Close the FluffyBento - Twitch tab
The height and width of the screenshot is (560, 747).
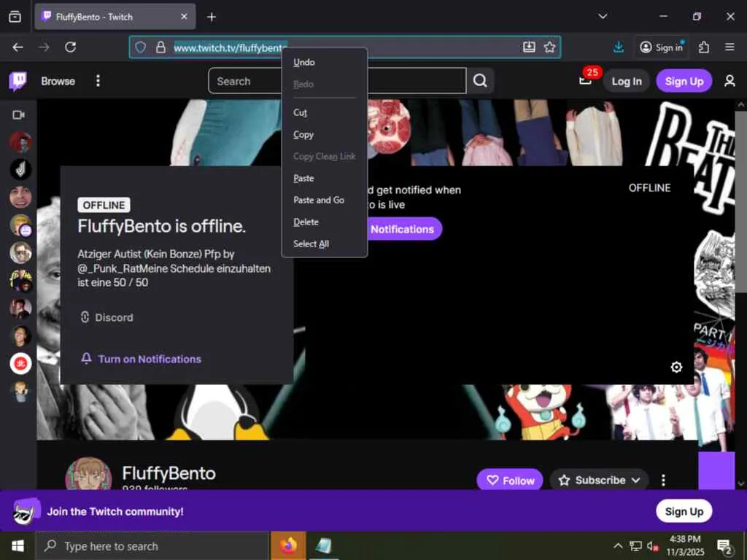pyautogui.click(x=184, y=17)
